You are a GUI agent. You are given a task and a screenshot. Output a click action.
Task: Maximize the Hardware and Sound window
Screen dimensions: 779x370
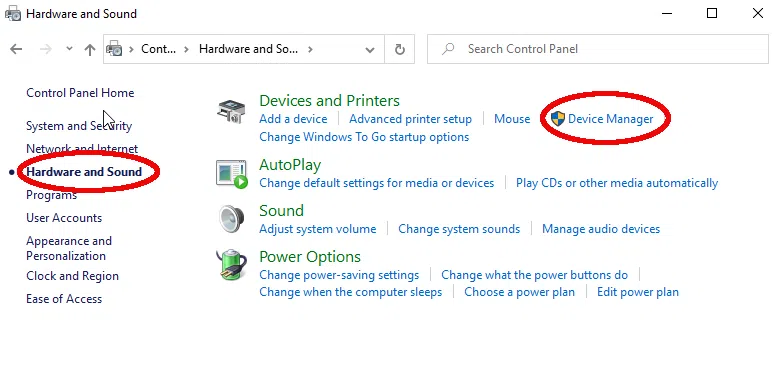pyautogui.click(x=712, y=13)
